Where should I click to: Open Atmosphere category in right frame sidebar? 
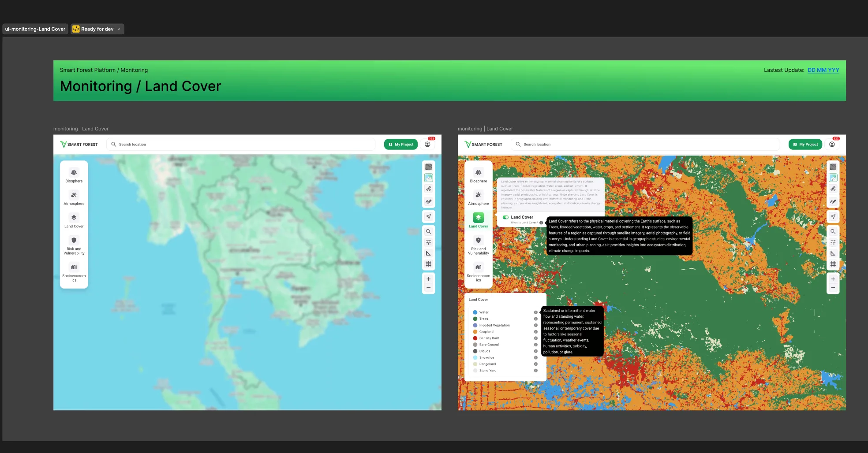[478, 197]
